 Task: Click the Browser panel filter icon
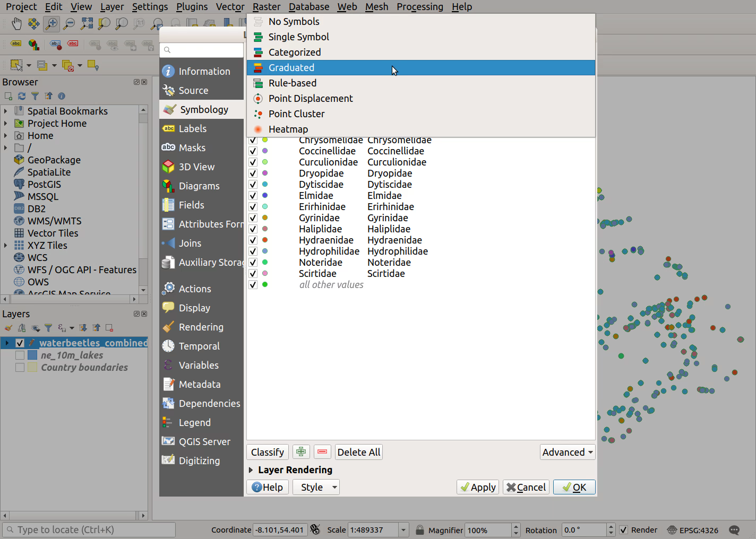pos(35,96)
